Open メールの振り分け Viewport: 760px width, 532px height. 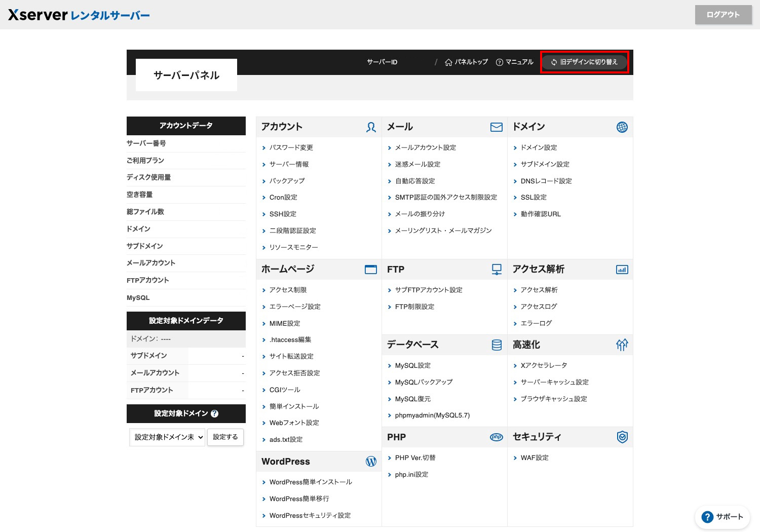[420, 214]
